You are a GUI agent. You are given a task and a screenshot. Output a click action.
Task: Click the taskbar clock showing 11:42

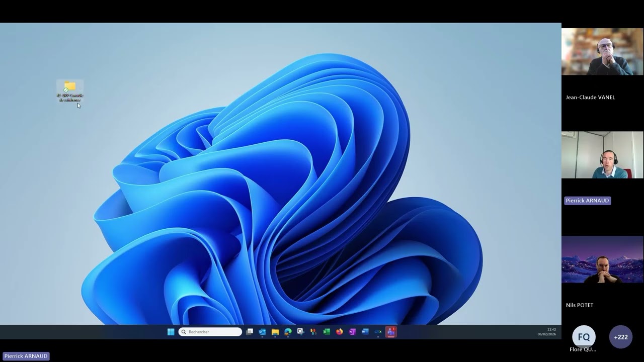tap(546, 332)
